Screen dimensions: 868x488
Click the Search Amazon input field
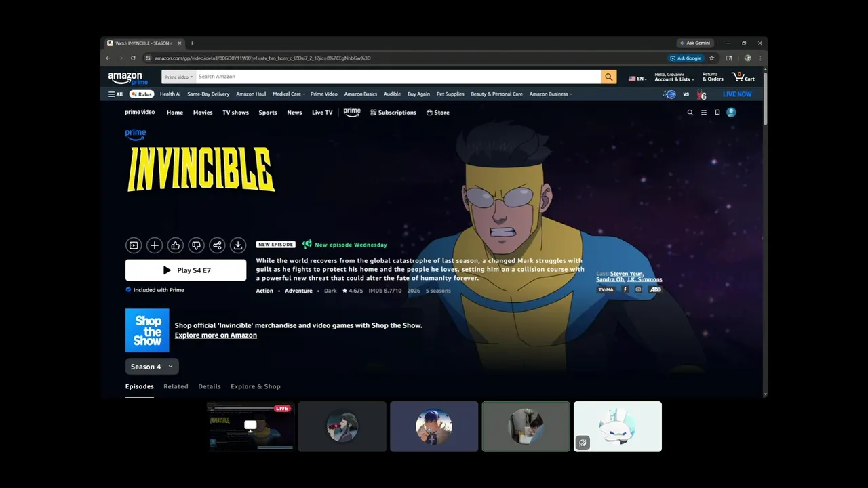pos(398,77)
